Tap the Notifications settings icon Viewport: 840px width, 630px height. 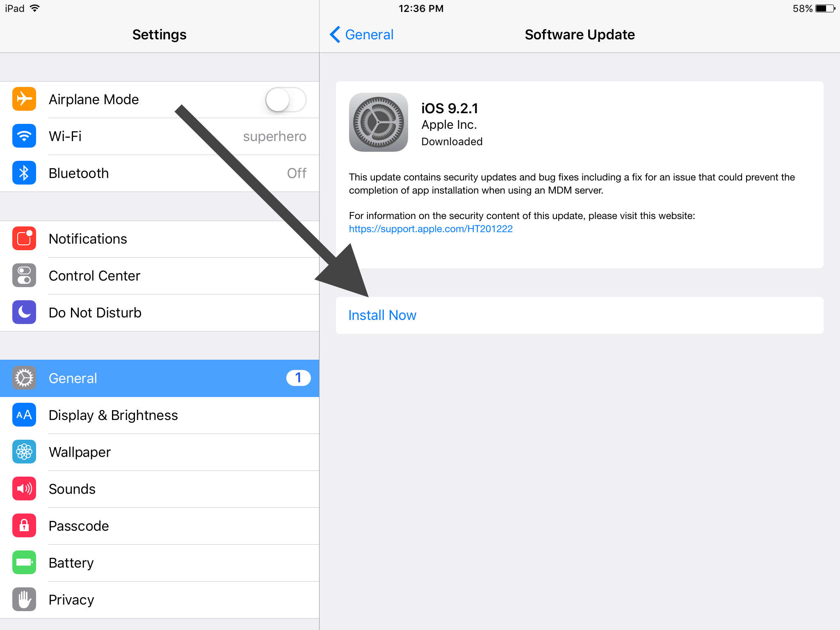point(24,237)
